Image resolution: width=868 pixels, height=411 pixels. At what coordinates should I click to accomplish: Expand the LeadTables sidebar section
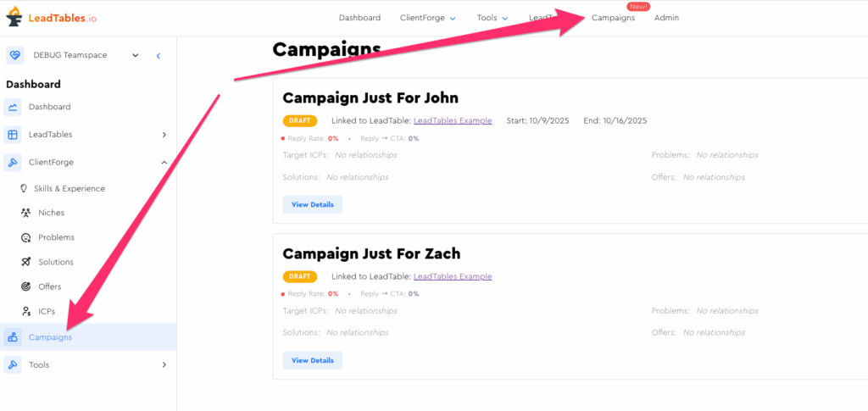coord(164,134)
